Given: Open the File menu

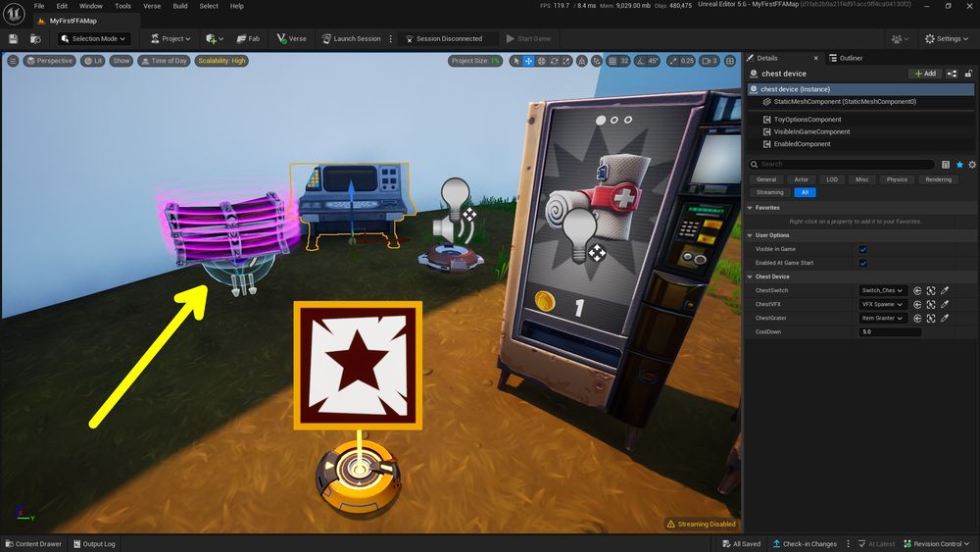Looking at the screenshot, I should [39, 6].
